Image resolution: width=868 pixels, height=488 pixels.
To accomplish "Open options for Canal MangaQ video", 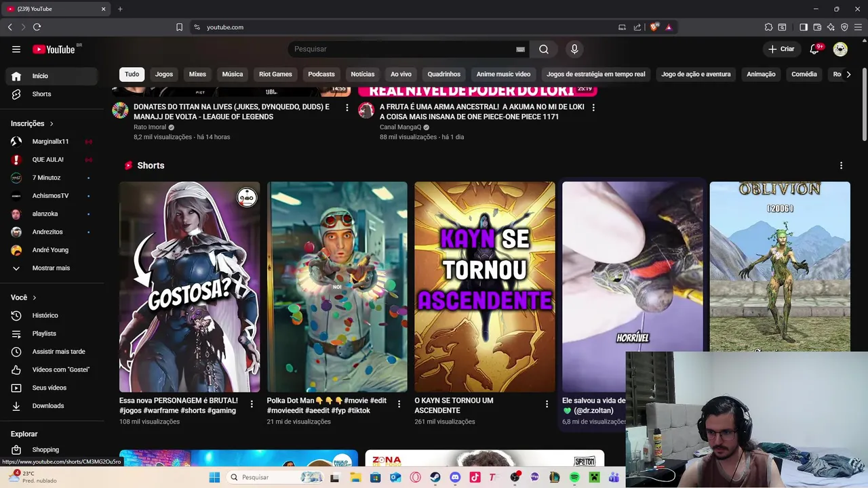I will point(593,107).
